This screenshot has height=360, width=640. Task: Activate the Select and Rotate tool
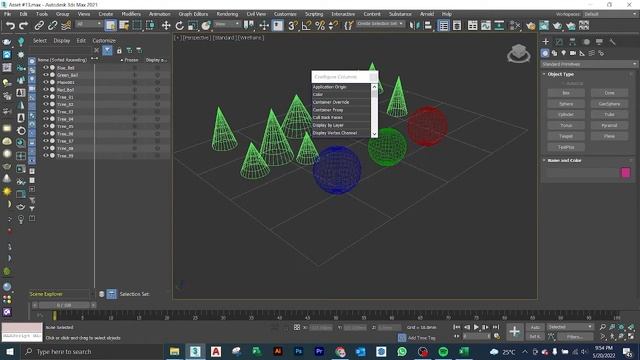click(179, 26)
